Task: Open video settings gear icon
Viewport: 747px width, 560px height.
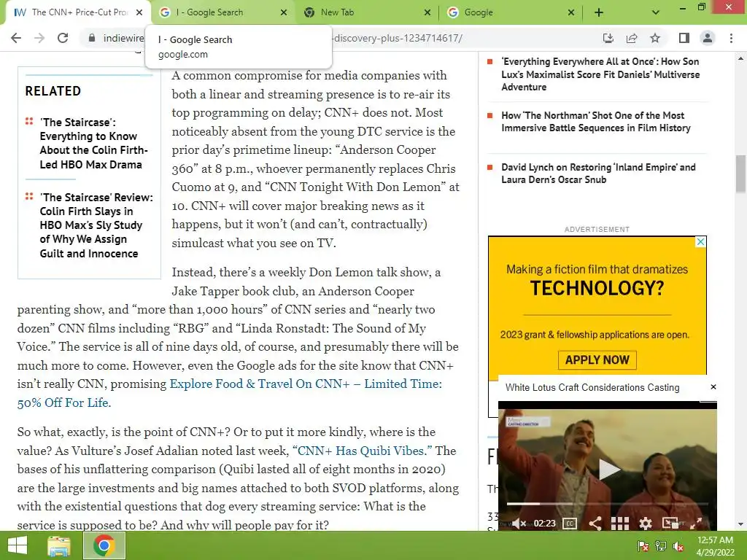Action: [x=646, y=524]
